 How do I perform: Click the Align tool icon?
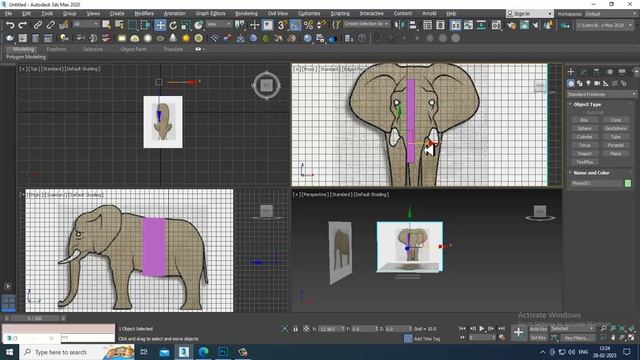point(413,25)
